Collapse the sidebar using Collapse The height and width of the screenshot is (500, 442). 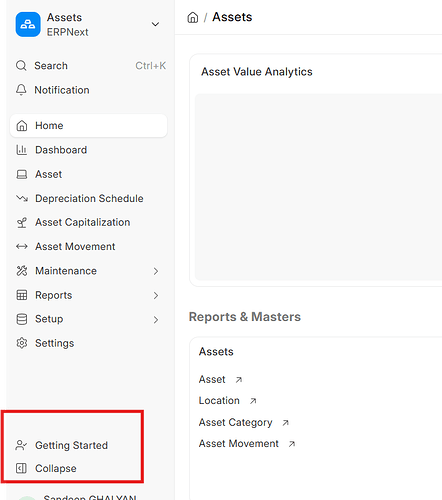pyautogui.click(x=56, y=468)
